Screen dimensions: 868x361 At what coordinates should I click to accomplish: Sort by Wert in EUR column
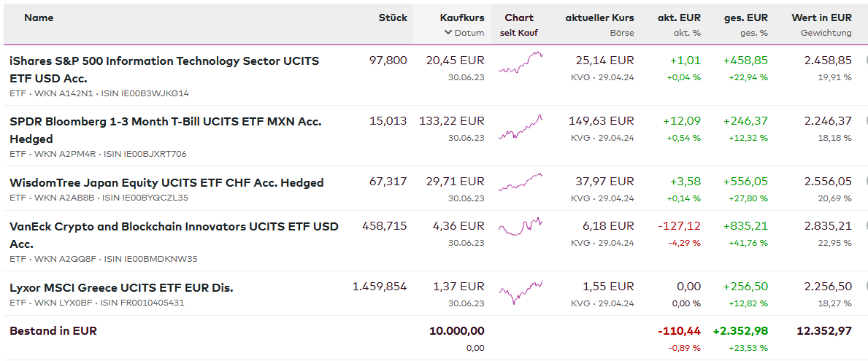point(821,18)
